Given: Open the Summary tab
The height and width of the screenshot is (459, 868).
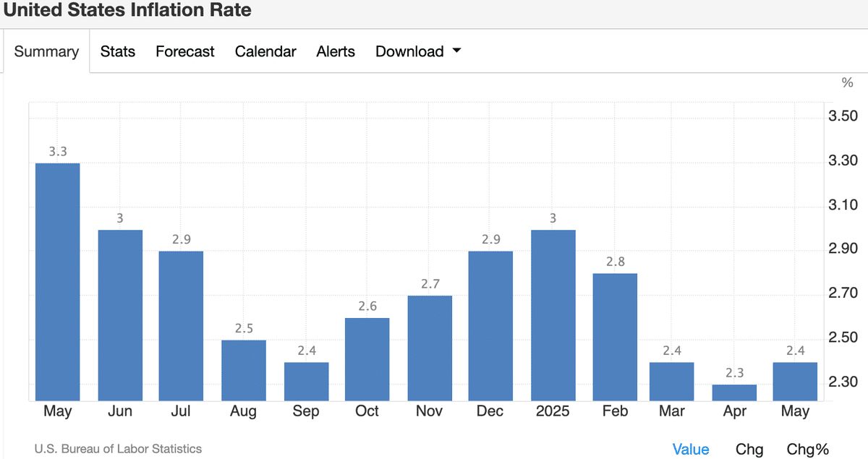Looking at the screenshot, I should [x=46, y=51].
